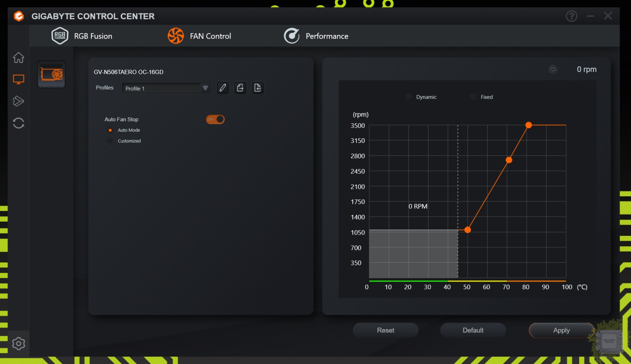Viewport: 631px width, 364px height.
Task: Toggle the Auto Fan Stop switch
Action: coord(215,119)
